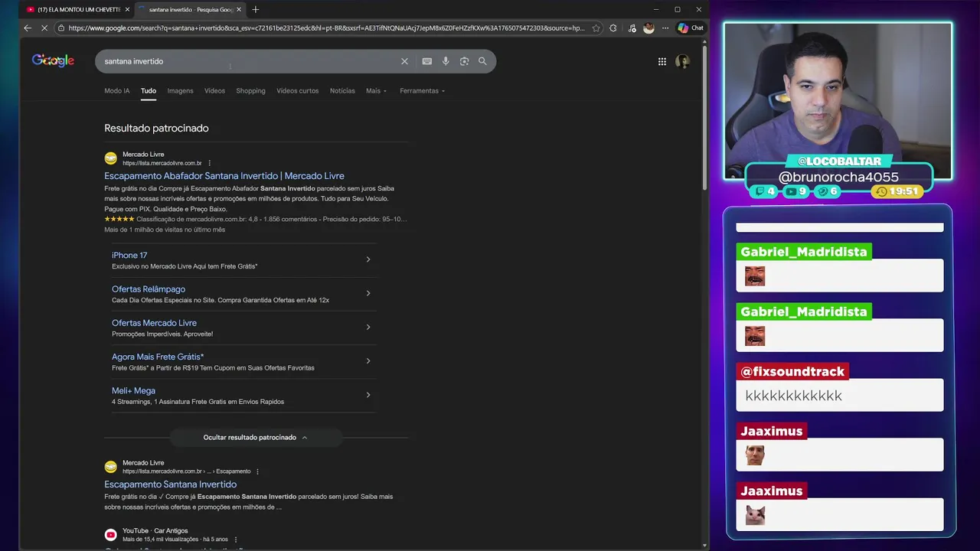Click the cat emote in Jaaximus message

point(755,515)
